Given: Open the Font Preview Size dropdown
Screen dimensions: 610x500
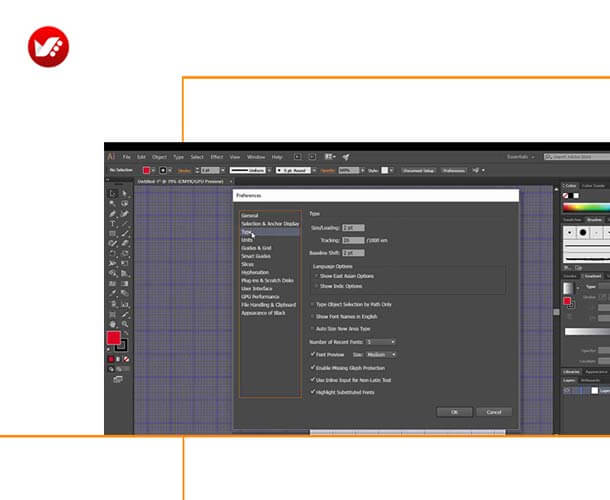Looking at the screenshot, I should point(381,354).
